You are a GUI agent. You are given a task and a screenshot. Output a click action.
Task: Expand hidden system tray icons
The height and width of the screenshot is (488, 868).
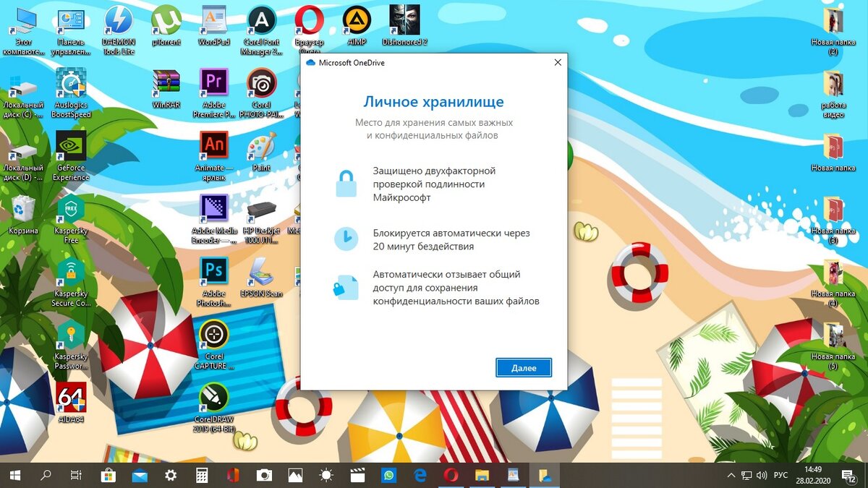click(x=731, y=475)
